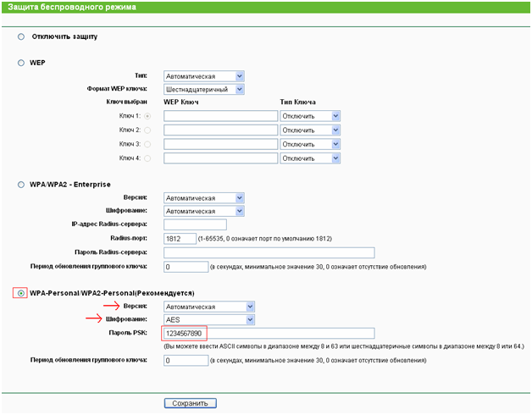Click the WEP Ключ column header

click(180, 102)
